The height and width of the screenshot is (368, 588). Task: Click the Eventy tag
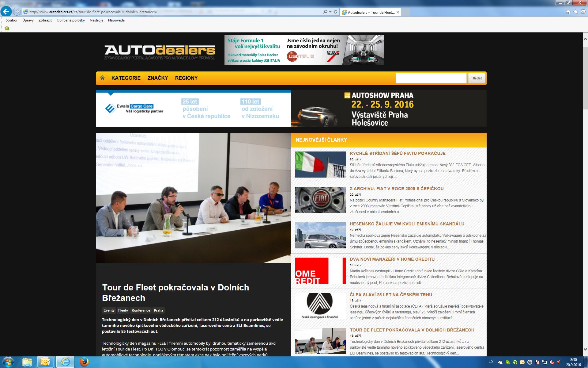[109, 310]
